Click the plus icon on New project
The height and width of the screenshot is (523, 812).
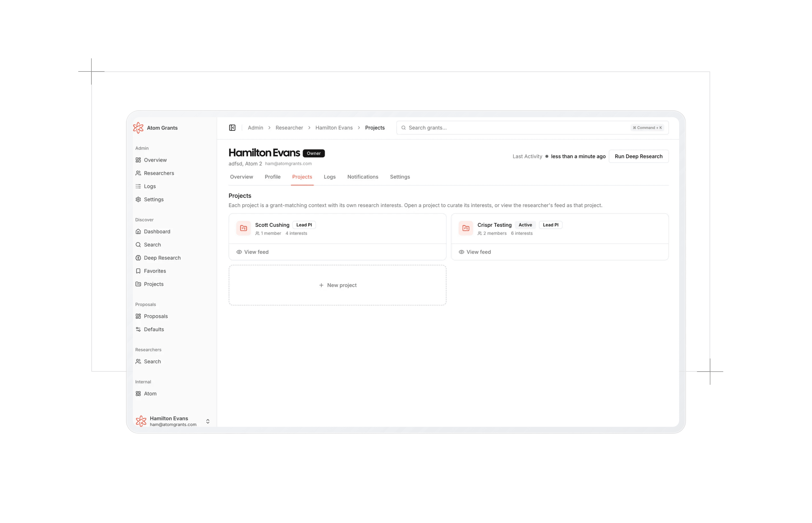[321, 285]
